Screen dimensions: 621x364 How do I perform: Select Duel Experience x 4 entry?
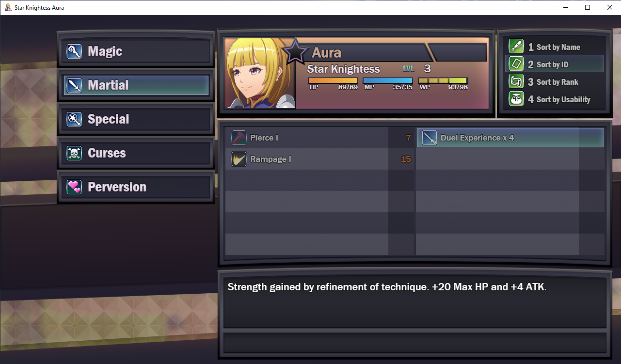pos(510,138)
